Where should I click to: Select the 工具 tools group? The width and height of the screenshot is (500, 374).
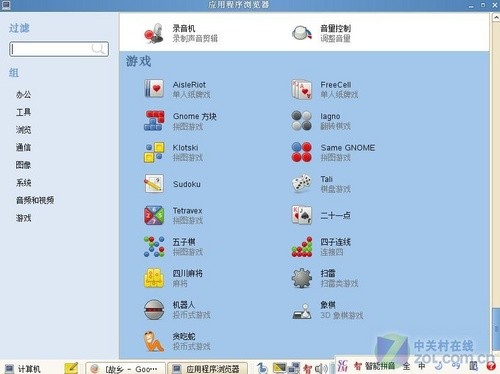click(x=24, y=112)
